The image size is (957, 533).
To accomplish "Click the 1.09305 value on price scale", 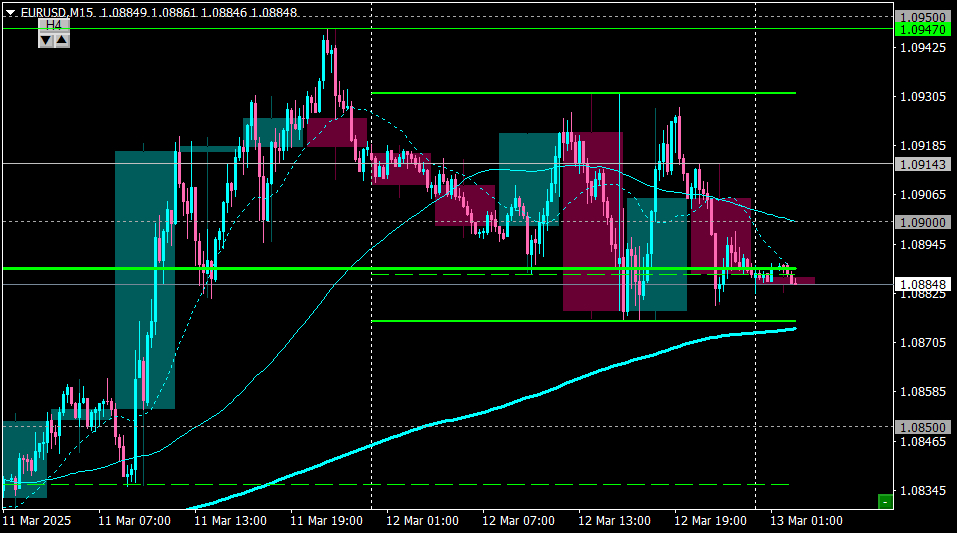I will coord(923,96).
